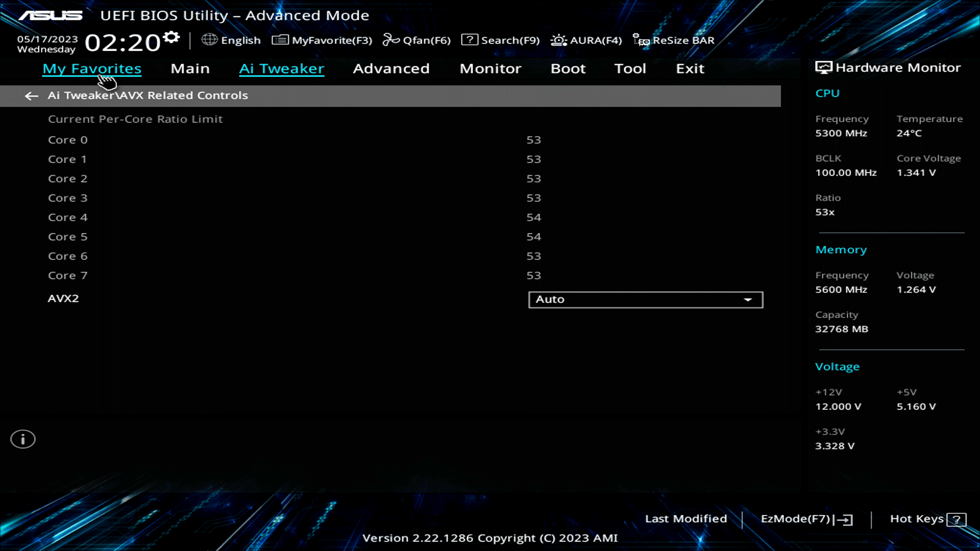Open MyFavorite settings via its icon

(280, 39)
